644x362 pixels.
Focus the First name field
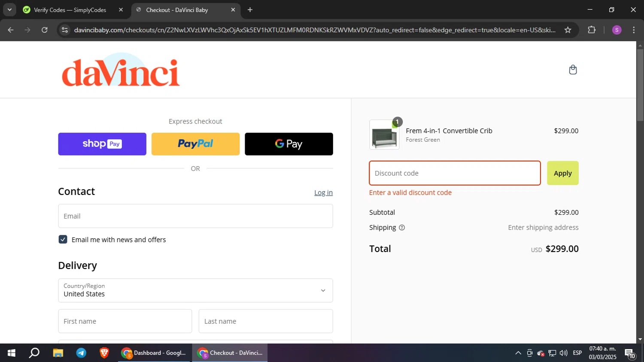[125, 321]
